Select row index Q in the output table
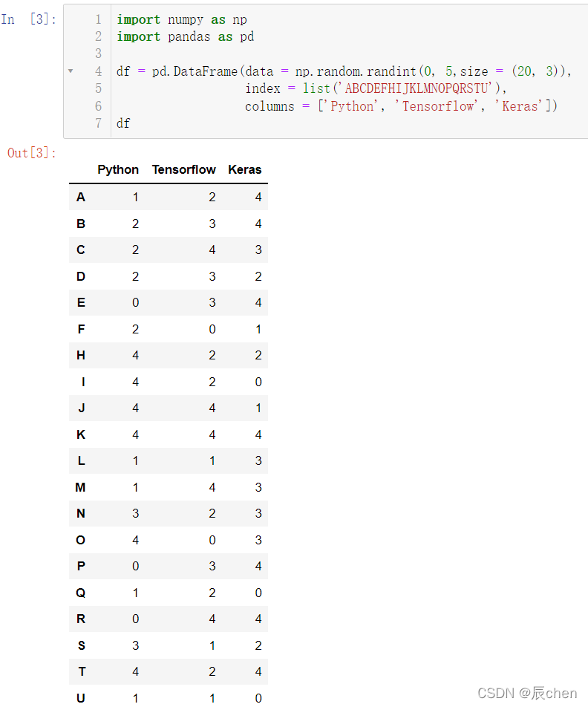 80,593
